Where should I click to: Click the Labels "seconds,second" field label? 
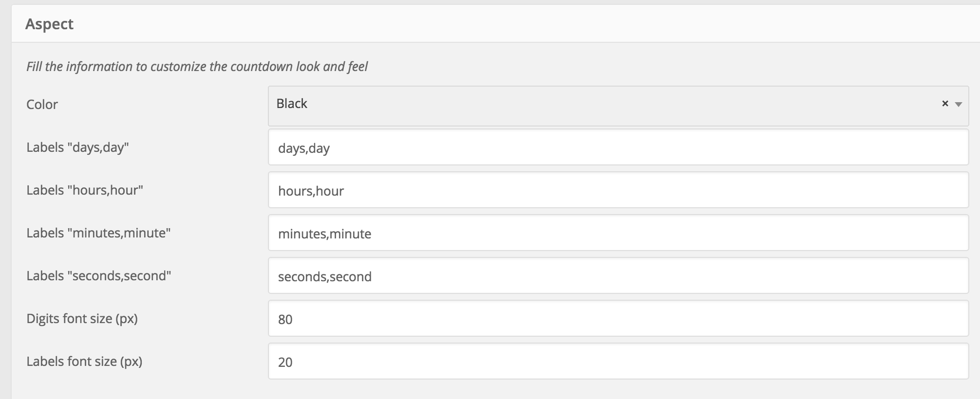pos(99,276)
